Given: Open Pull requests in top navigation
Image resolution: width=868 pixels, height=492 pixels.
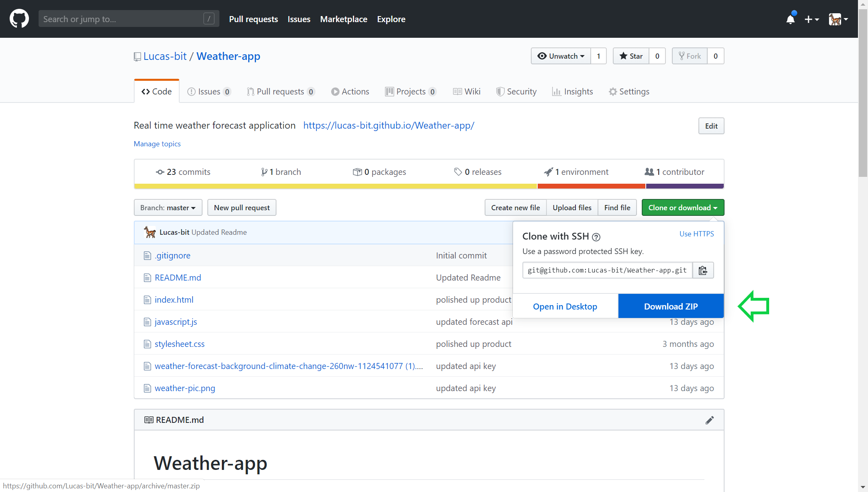Looking at the screenshot, I should [254, 19].
